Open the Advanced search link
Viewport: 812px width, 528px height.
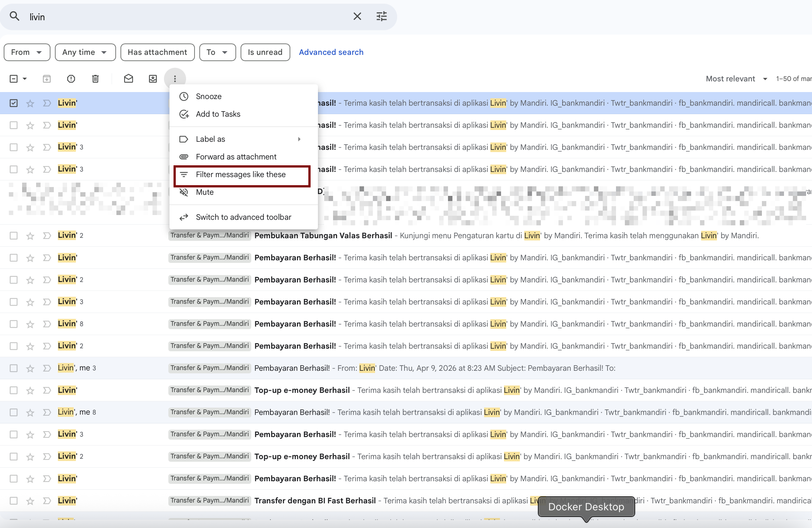331,52
